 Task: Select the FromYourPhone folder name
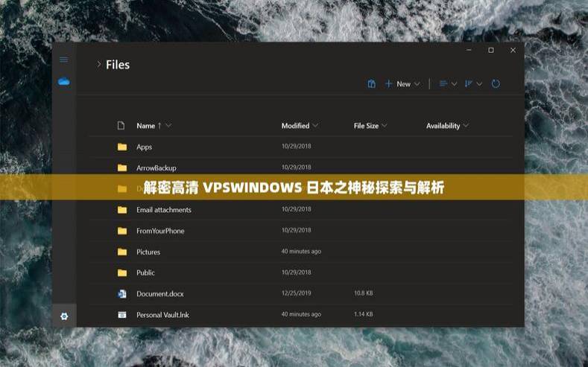point(160,231)
